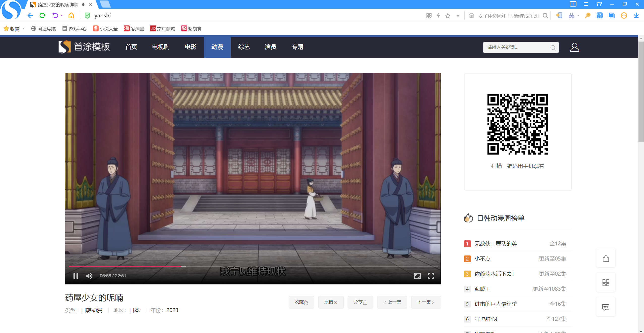Viewport: 644px width, 333px height.
Task: Enter fullscreen video mode
Action: tap(431, 276)
